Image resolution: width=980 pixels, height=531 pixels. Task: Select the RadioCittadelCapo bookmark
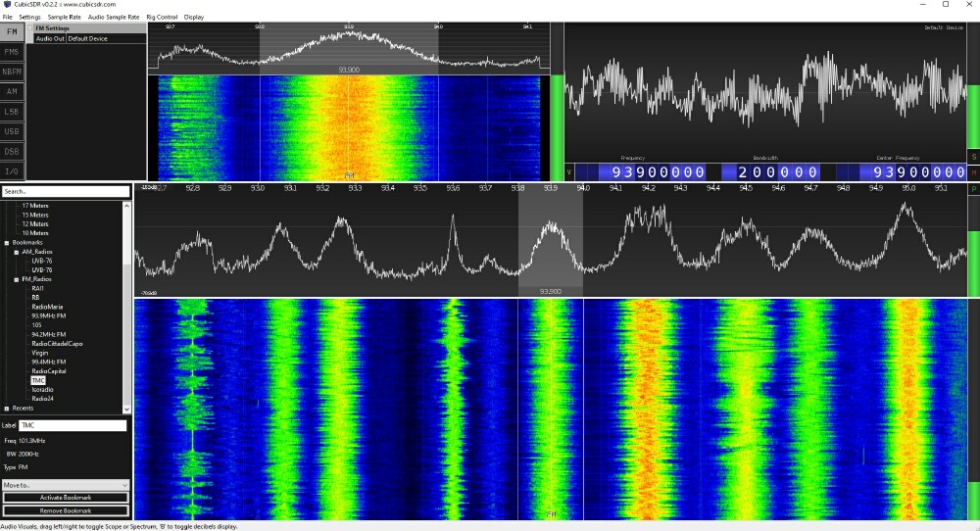[x=57, y=344]
